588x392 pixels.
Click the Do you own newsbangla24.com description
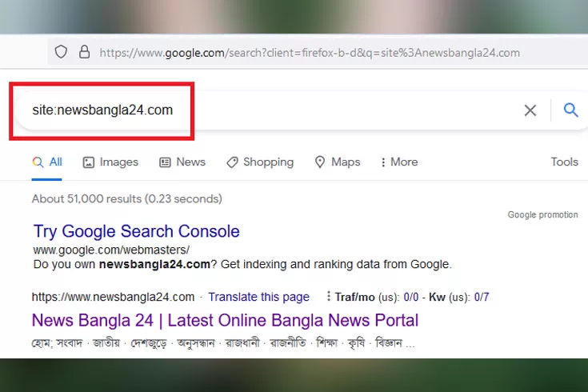coord(242,265)
